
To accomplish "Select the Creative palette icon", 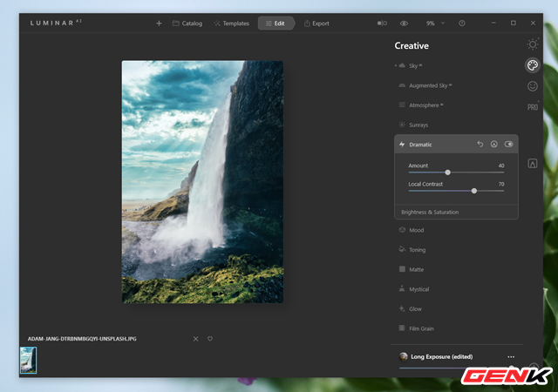I will (533, 65).
